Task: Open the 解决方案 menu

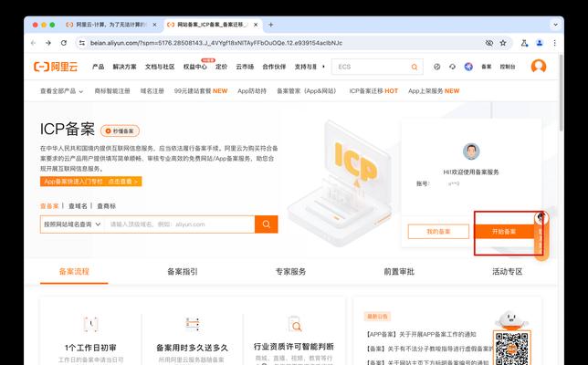Action: pos(124,67)
